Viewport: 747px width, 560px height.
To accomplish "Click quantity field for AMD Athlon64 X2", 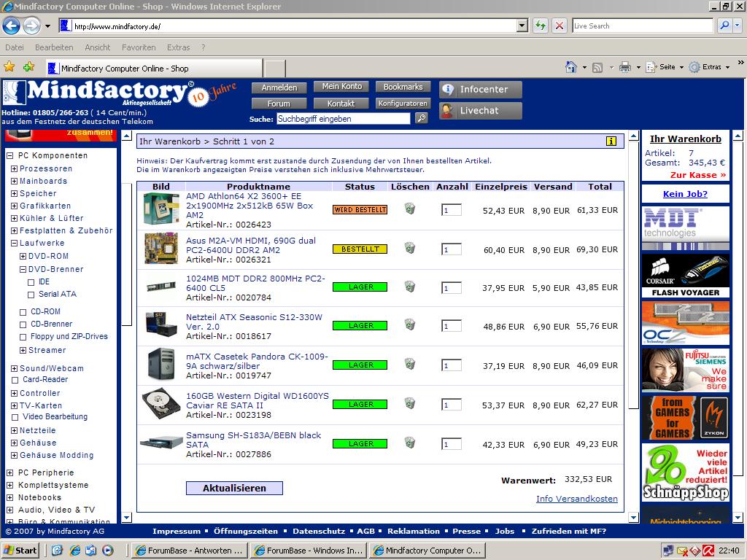I will [x=451, y=210].
